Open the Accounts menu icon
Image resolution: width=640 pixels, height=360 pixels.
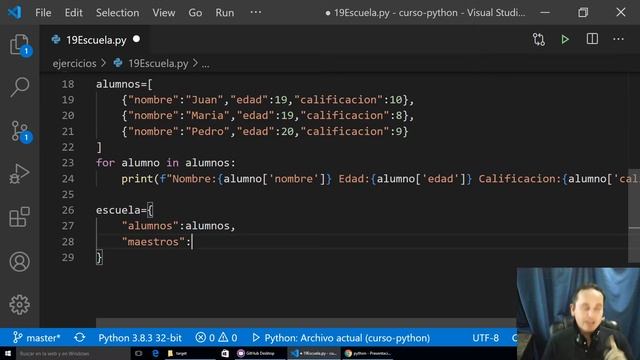(x=20, y=262)
